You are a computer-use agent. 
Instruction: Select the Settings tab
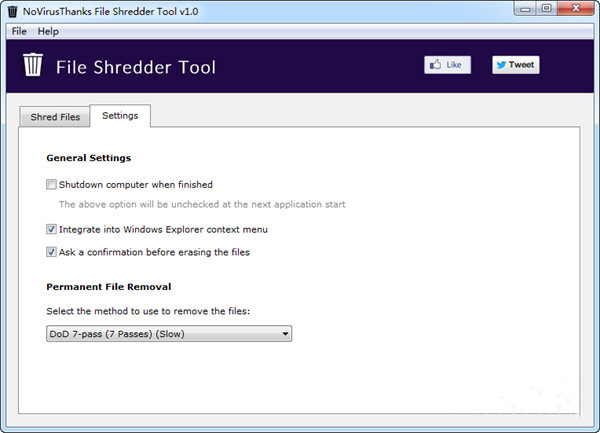click(120, 116)
